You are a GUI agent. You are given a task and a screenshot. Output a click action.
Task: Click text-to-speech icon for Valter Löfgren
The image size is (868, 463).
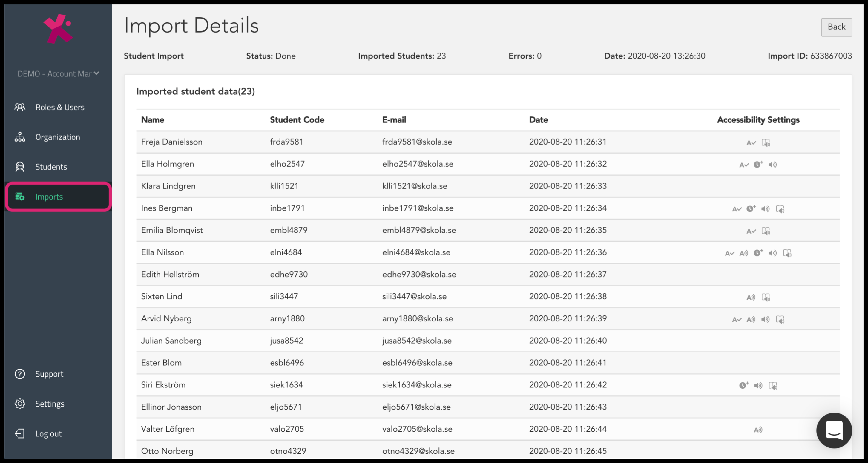click(x=758, y=430)
